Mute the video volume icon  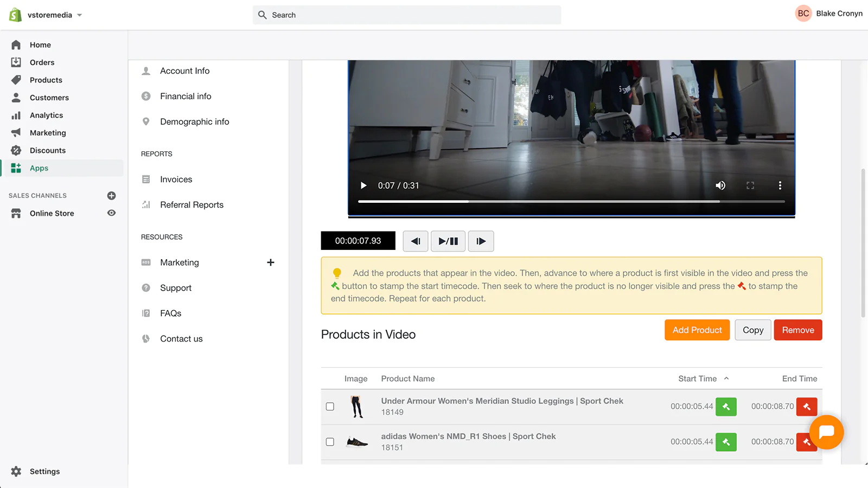coord(720,185)
